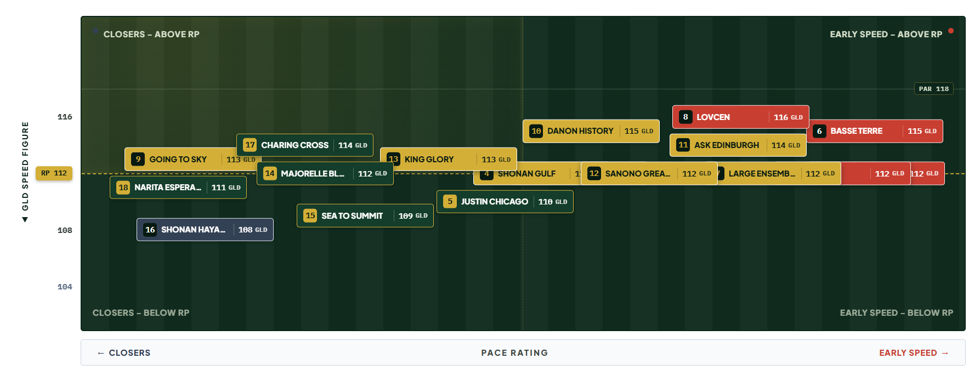Open the Basse Terre runner card
980x381 pixels.
tap(875, 131)
